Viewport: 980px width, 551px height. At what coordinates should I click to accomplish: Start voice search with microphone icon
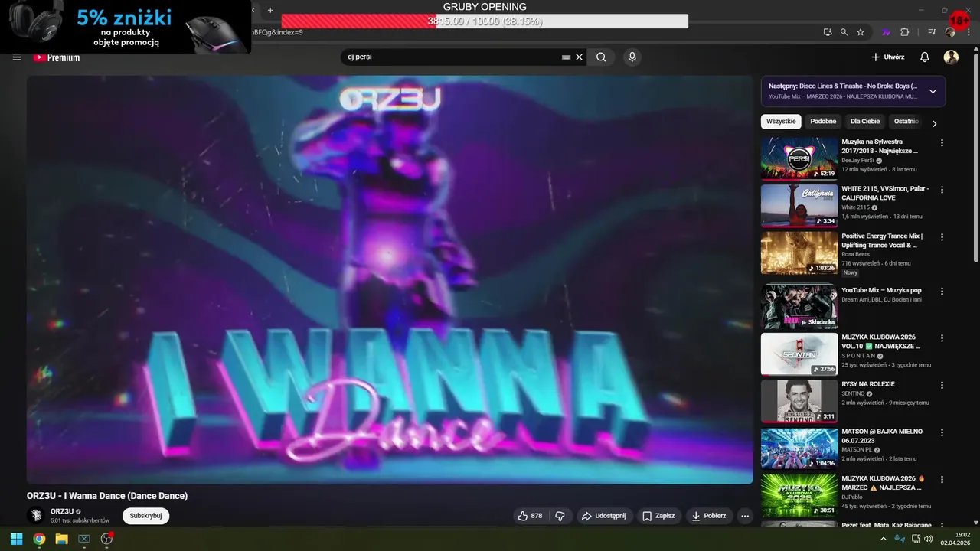point(632,57)
